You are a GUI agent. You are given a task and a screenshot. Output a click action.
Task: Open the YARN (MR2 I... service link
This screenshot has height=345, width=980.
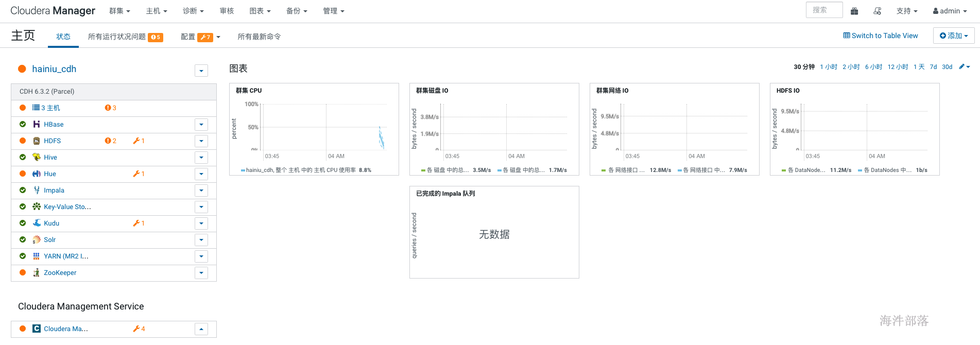click(x=66, y=256)
